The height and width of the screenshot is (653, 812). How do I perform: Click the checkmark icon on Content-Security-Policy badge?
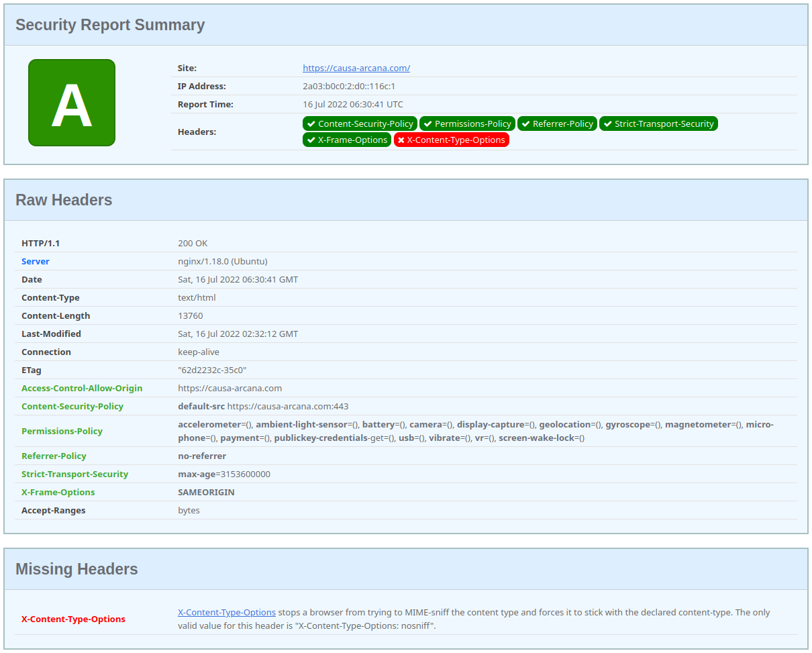(311, 123)
